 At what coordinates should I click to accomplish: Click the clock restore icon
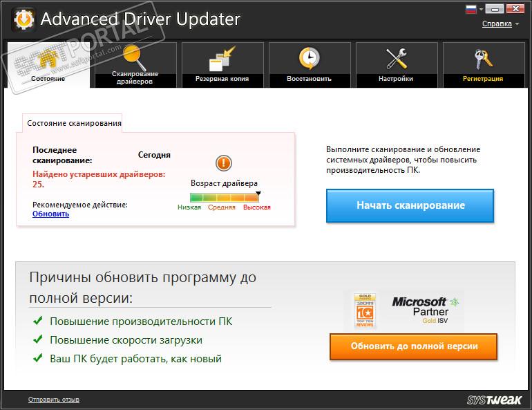pyautogui.click(x=309, y=58)
